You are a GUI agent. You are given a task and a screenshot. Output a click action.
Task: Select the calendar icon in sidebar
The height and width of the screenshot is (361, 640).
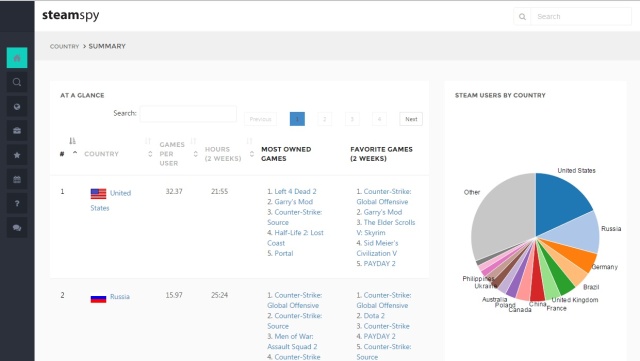pyautogui.click(x=17, y=179)
